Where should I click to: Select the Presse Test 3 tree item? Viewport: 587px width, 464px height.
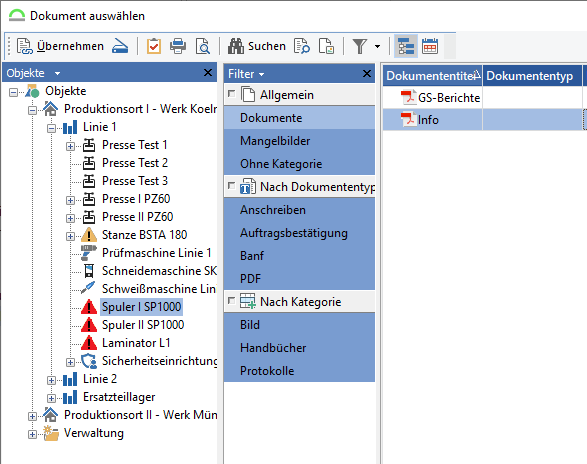(x=135, y=181)
